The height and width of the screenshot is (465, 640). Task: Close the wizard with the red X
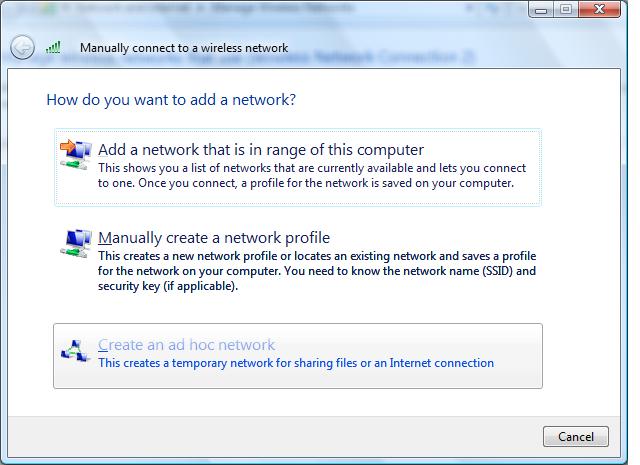599,10
